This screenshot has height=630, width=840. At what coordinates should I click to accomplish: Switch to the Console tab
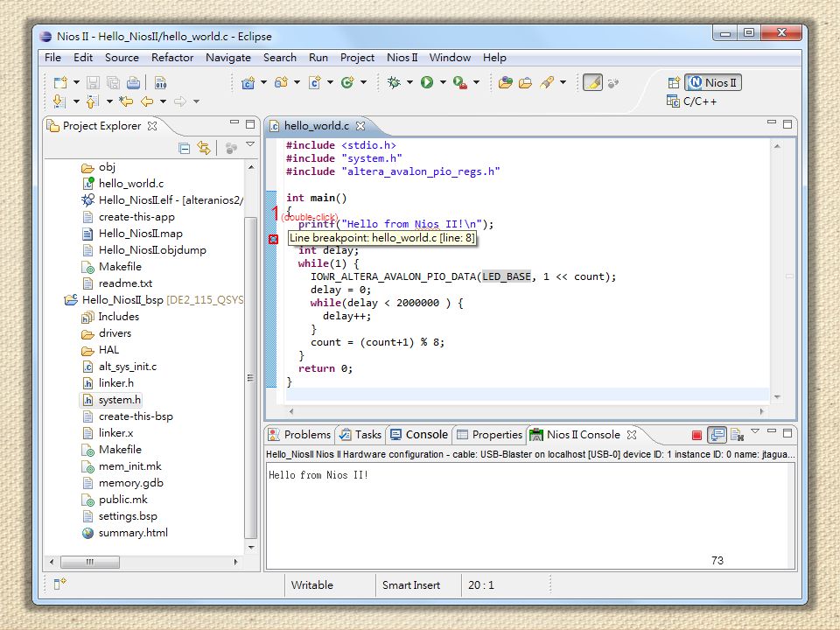419,435
